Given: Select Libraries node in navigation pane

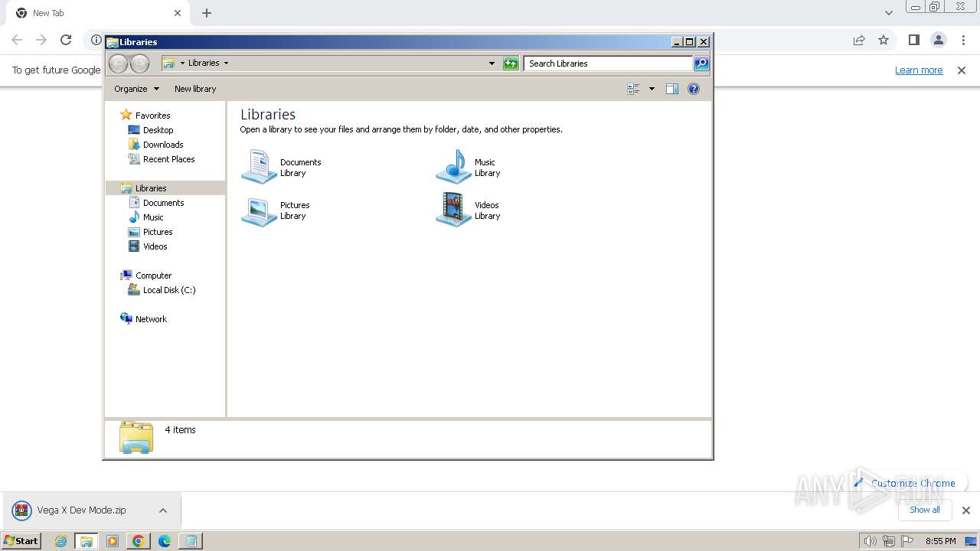Looking at the screenshot, I should [151, 188].
